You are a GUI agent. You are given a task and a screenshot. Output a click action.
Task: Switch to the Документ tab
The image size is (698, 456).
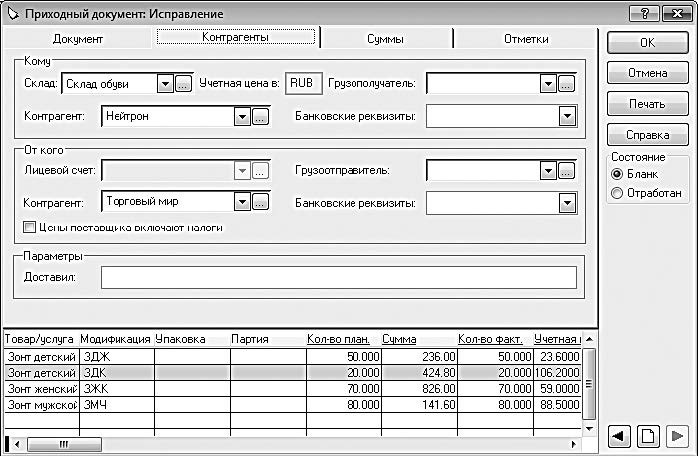pos(78,39)
